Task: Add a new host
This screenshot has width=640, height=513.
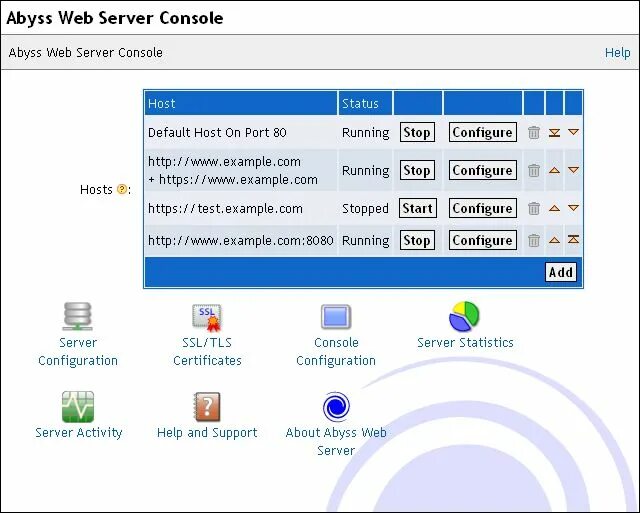Action: pos(561,272)
